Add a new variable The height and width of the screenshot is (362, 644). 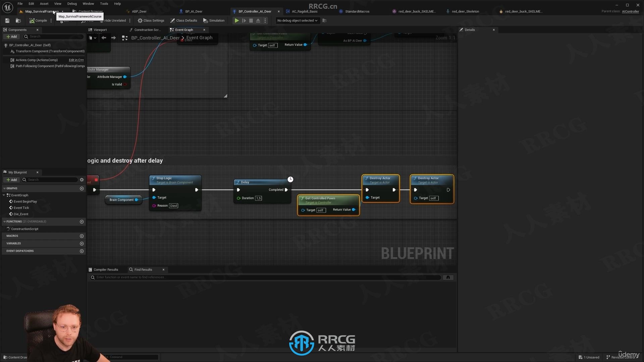tap(82, 244)
